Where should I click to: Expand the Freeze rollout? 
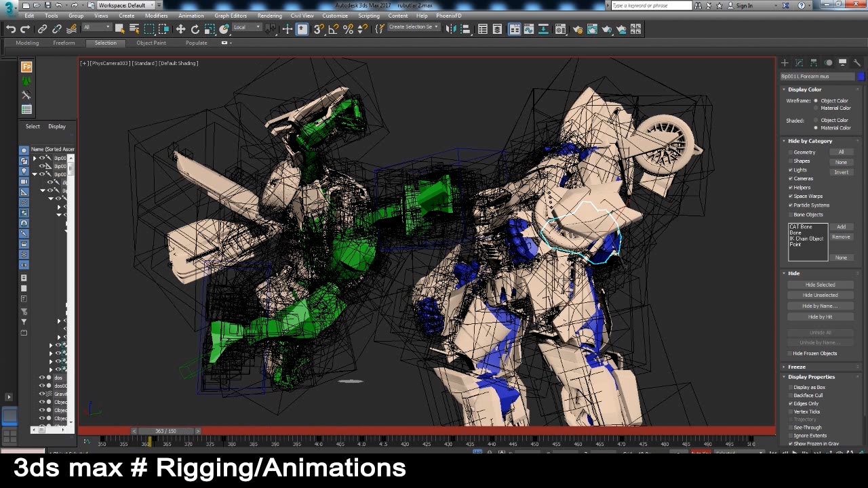click(796, 367)
